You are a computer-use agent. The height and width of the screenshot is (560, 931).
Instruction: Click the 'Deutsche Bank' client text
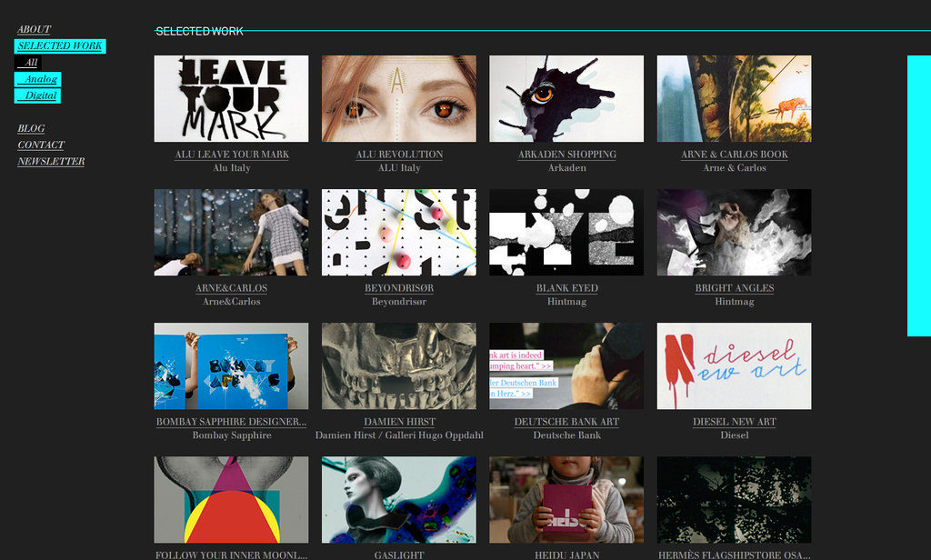(567, 435)
